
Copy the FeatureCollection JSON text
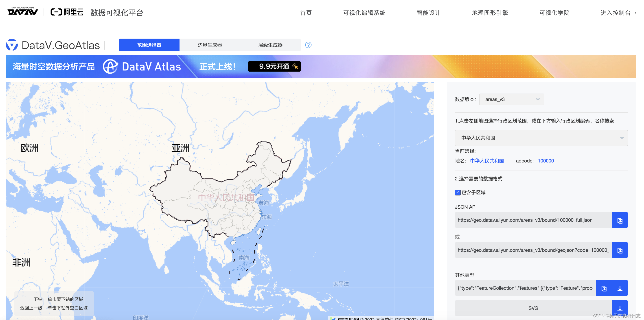604,288
